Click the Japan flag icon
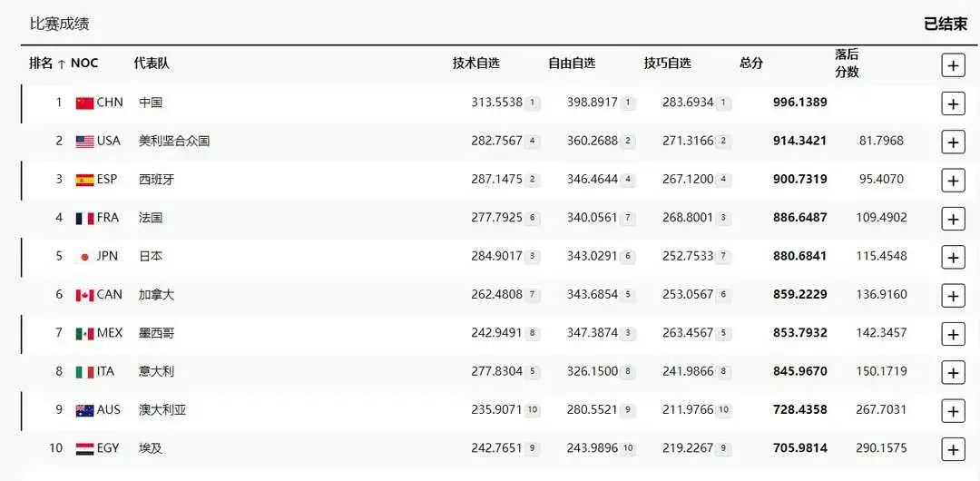Screen dimensions: 980x481 84,257
